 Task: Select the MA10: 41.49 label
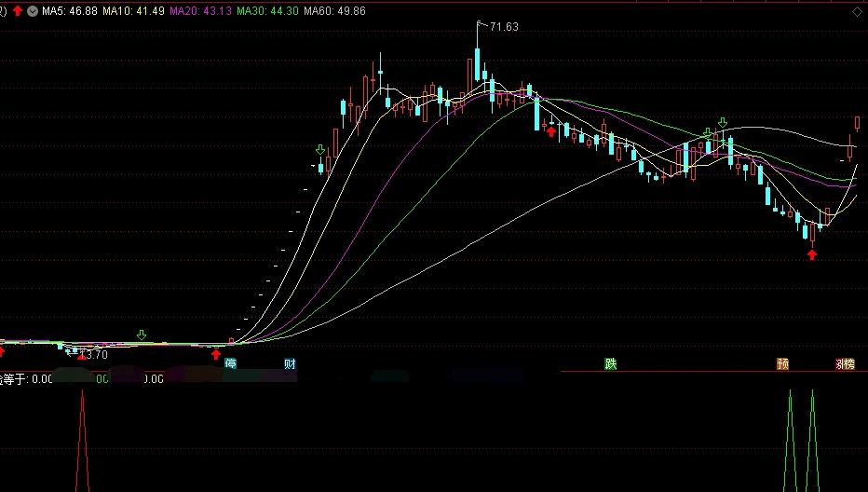pyautogui.click(x=133, y=10)
